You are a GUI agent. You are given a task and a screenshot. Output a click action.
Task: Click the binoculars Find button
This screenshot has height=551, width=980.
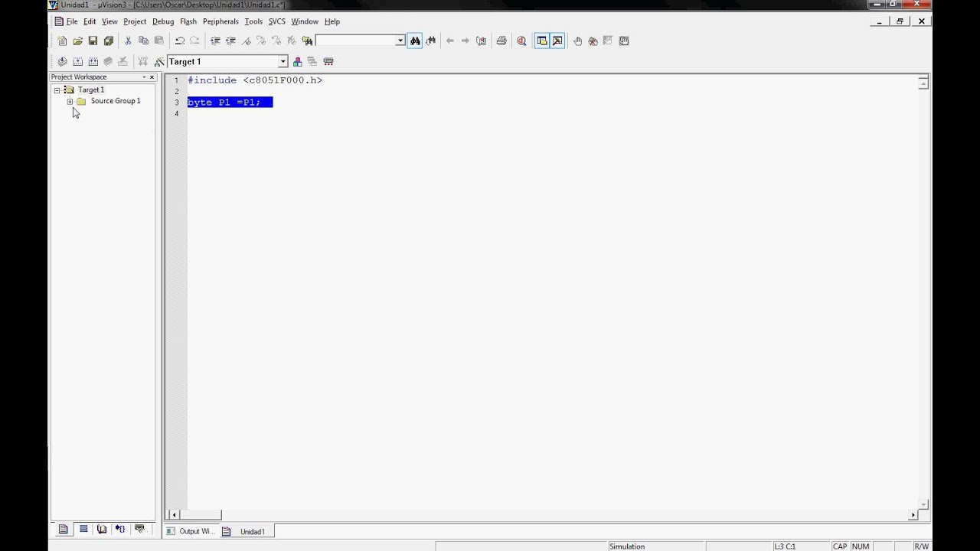[415, 41]
